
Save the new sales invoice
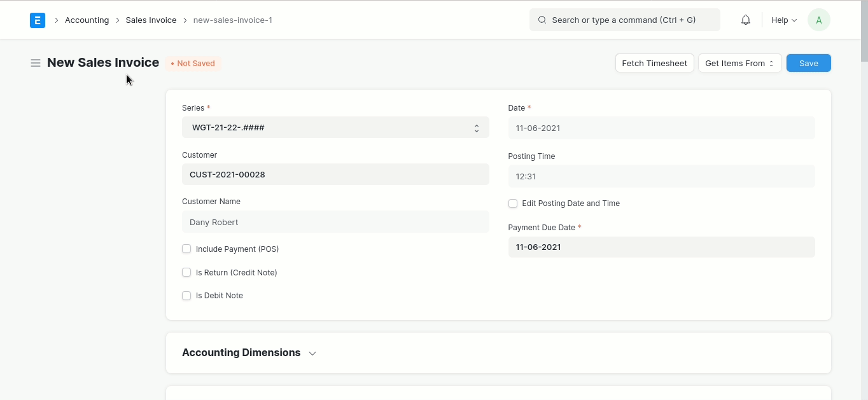808,63
